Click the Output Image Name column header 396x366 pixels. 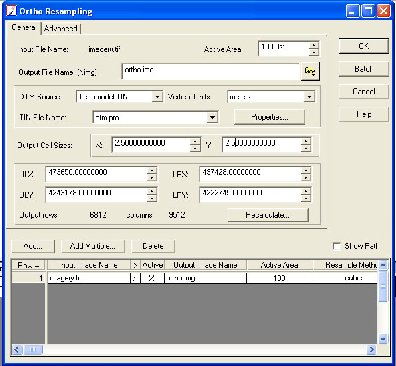[x=205, y=265]
